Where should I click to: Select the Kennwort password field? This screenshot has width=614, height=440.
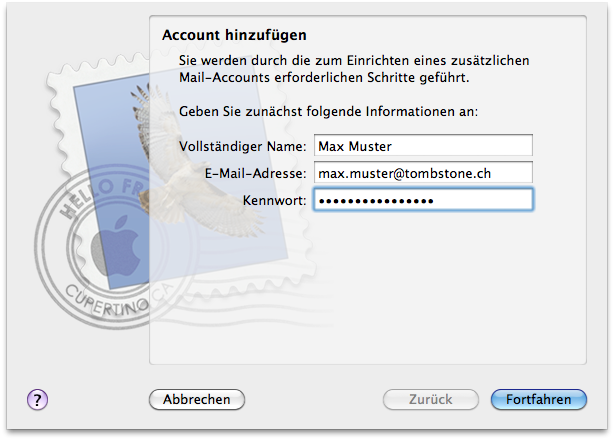coord(422,200)
